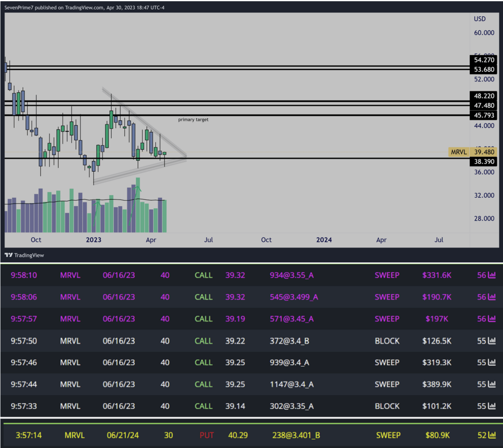Select the 45.793 price level label
This screenshot has height=448, width=503.
pos(484,115)
